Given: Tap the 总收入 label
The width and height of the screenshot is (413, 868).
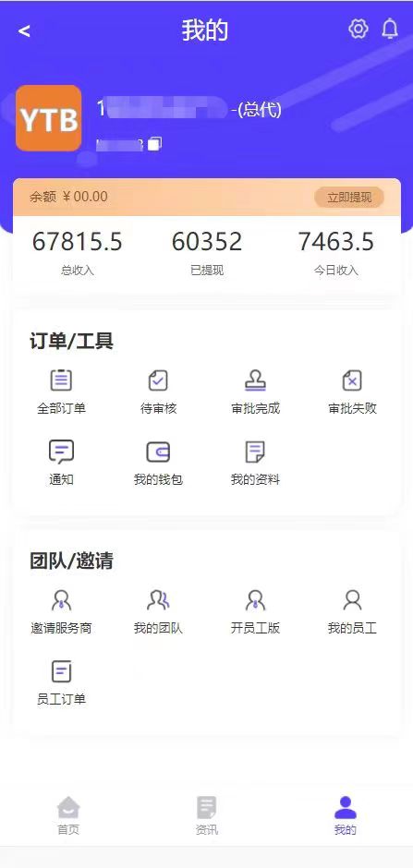Looking at the screenshot, I should [x=78, y=271].
